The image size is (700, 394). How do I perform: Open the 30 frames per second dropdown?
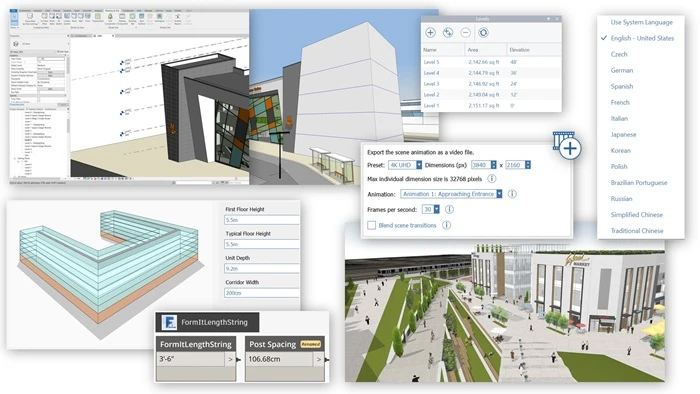click(x=431, y=209)
